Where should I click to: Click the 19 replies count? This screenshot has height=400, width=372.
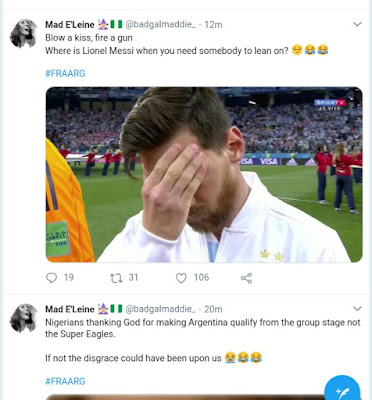pyautogui.click(x=69, y=277)
